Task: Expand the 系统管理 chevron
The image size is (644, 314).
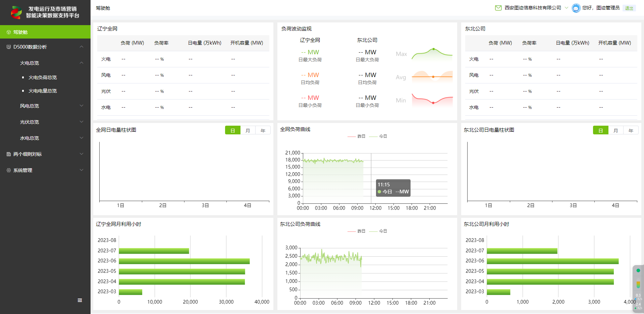Action: (x=82, y=170)
